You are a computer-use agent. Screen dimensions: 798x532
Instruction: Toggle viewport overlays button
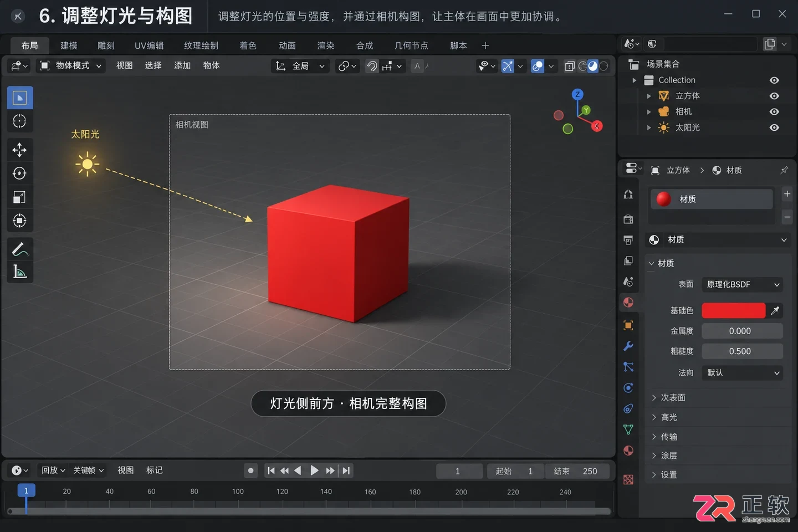(538, 66)
